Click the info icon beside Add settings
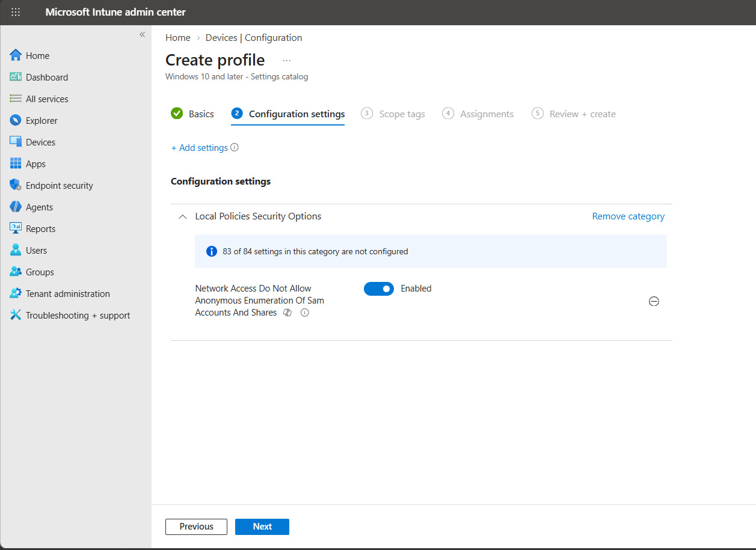Viewport: 756px width, 550px height. pyautogui.click(x=235, y=147)
